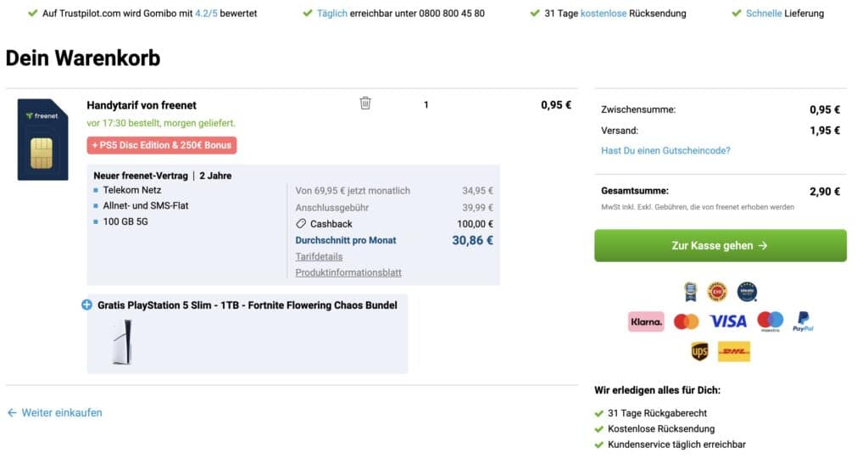Click the UPS shipping logo

pos(699,351)
